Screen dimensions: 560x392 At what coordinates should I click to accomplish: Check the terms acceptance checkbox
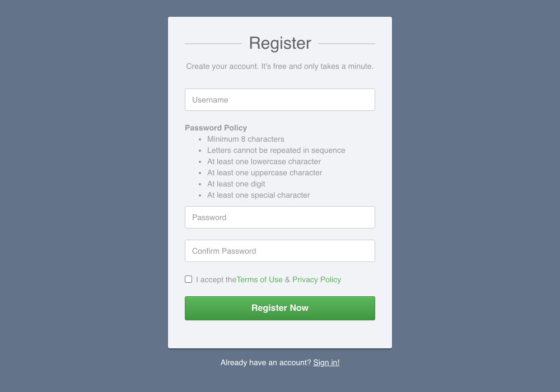point(188,278)
